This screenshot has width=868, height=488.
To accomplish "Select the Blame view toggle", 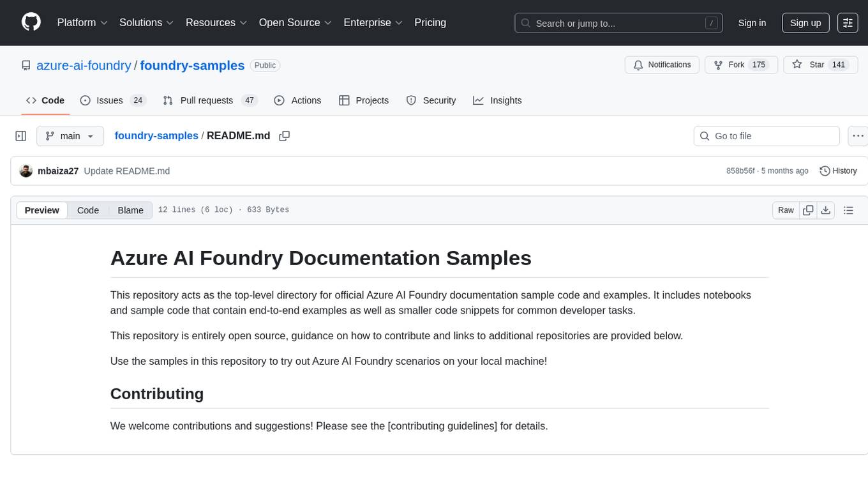I will (131, 210).
